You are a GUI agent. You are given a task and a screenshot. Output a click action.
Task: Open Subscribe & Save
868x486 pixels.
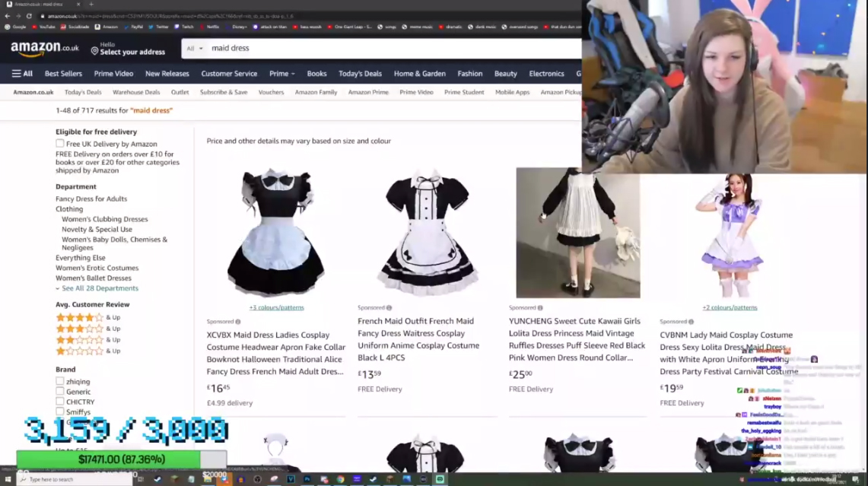(x=224, y=93)
